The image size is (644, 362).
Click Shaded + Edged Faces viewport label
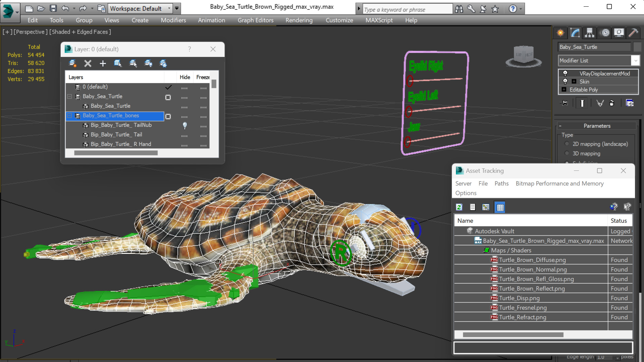(x=80, y=32)
